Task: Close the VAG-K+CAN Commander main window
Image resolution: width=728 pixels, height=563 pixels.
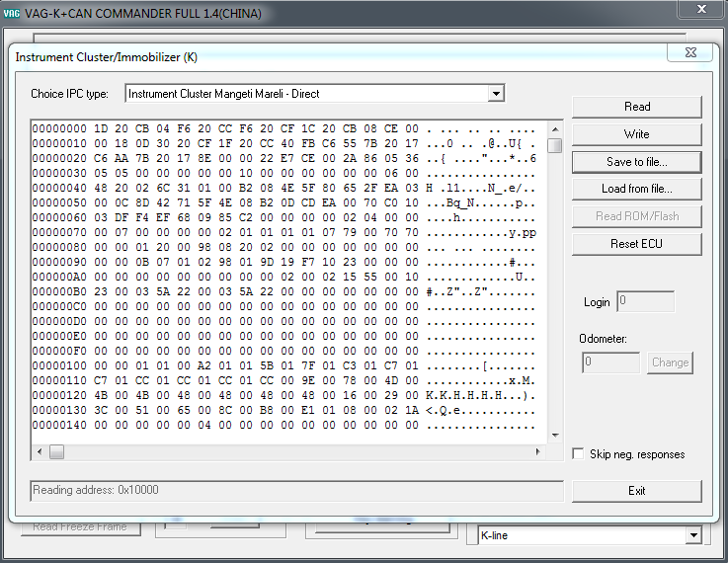Action: (701, 9)
